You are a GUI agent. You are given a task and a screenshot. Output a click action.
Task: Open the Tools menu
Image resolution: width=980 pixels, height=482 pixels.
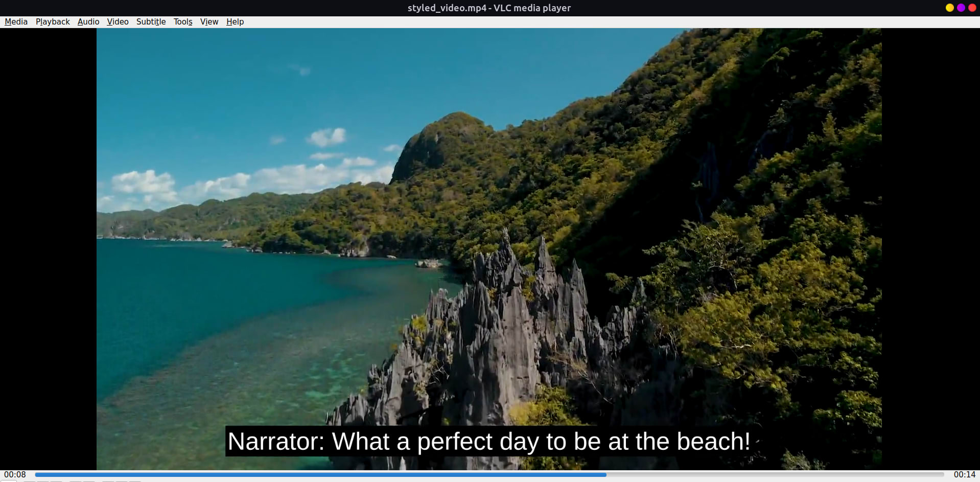[x=183, y=21]
